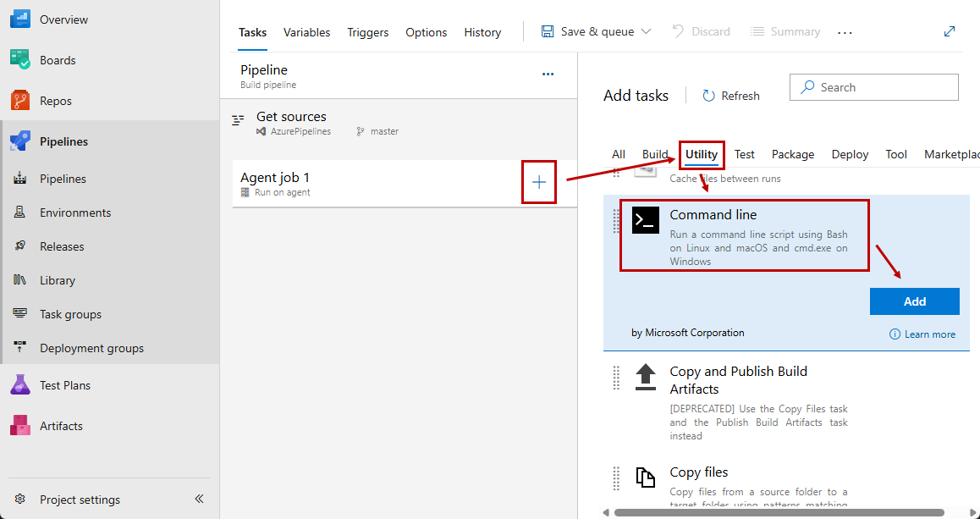Click the Environments icon
The height and width of the screenshot is (519, 980).
pos(20,213)
